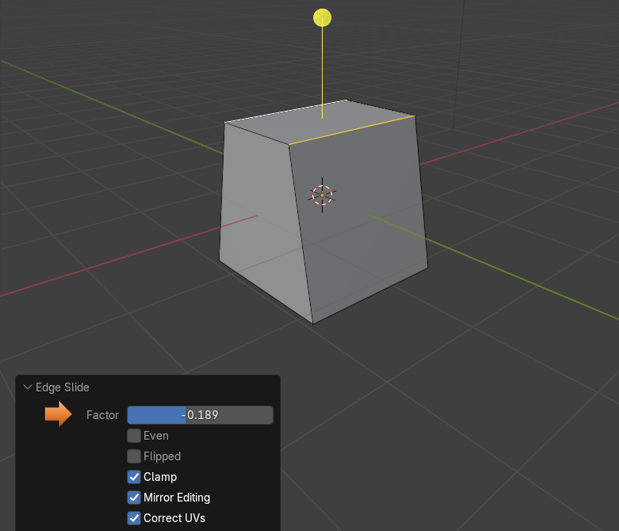Toggle the Flipped checkbox
The image size is (619, 531).
[134, 456]
